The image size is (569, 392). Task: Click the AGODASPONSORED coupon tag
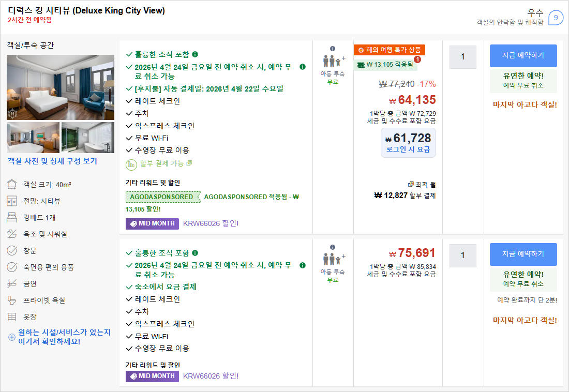(x=162, y=197)
